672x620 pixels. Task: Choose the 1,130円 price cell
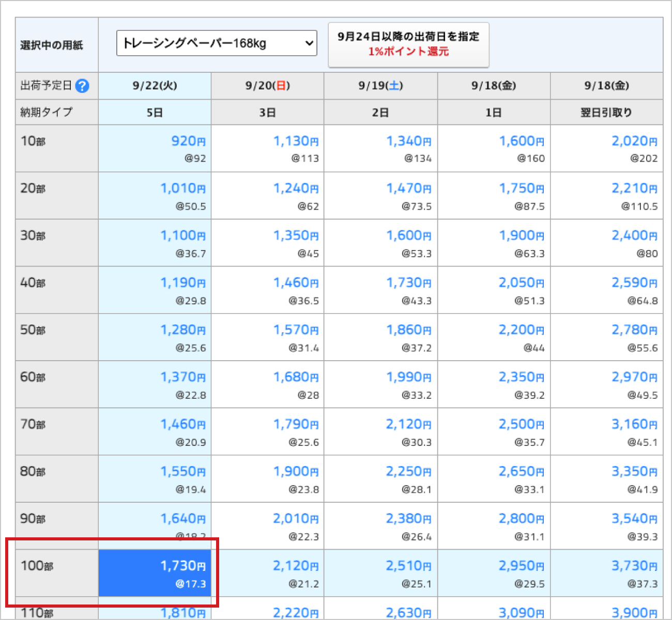(x=268, y=148)
